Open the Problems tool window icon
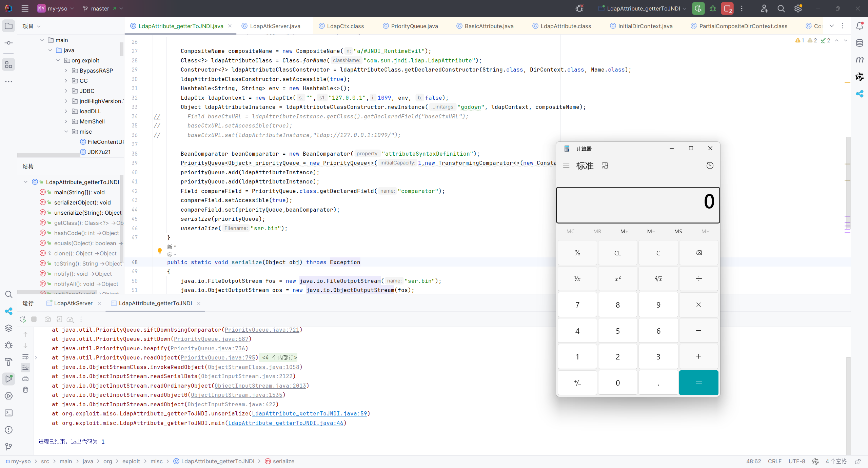Viewport: 868px width, 468px height. pyautogui.click(x=9, y=430)
